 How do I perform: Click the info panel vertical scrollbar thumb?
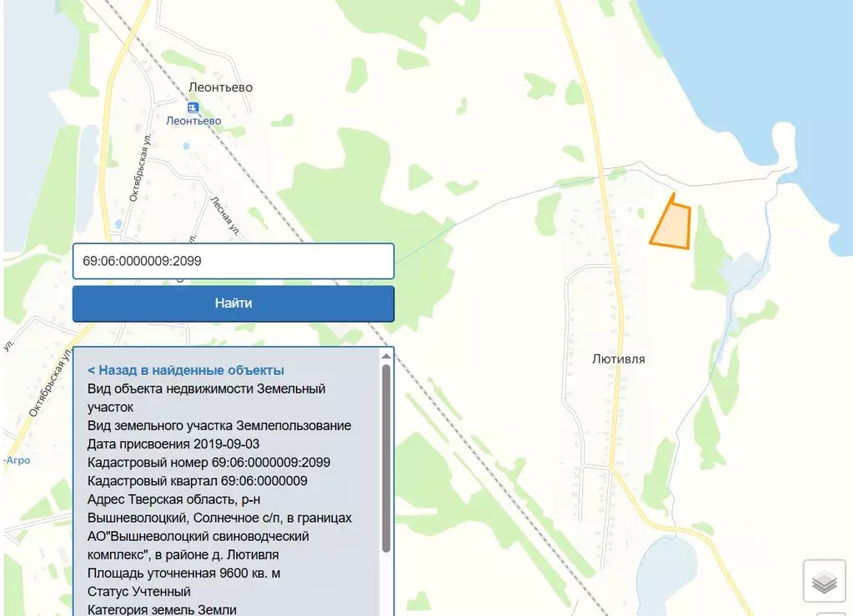tap(386, 457)
